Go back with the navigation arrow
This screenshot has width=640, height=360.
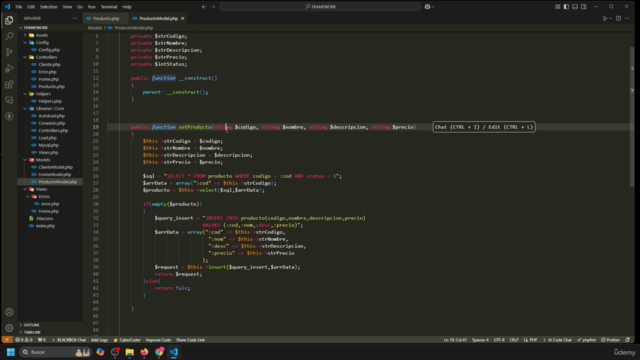click(204, 7)
